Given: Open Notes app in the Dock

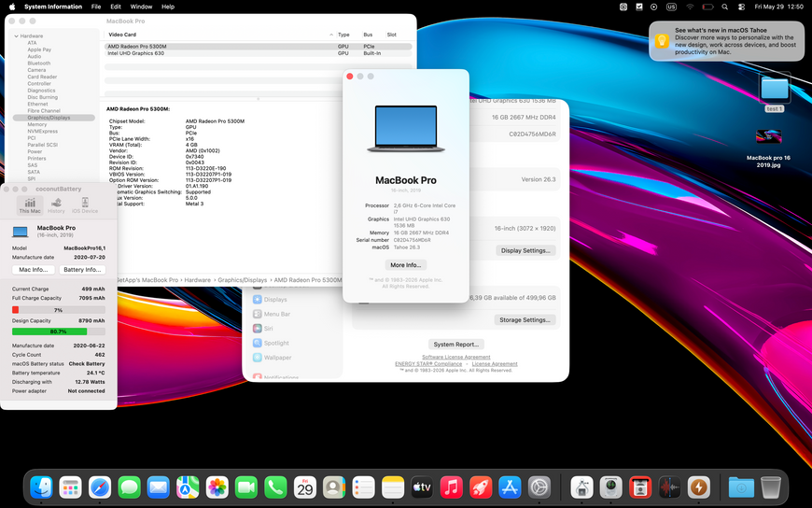Looking at the screenshot, I should (x=393, y=487).
